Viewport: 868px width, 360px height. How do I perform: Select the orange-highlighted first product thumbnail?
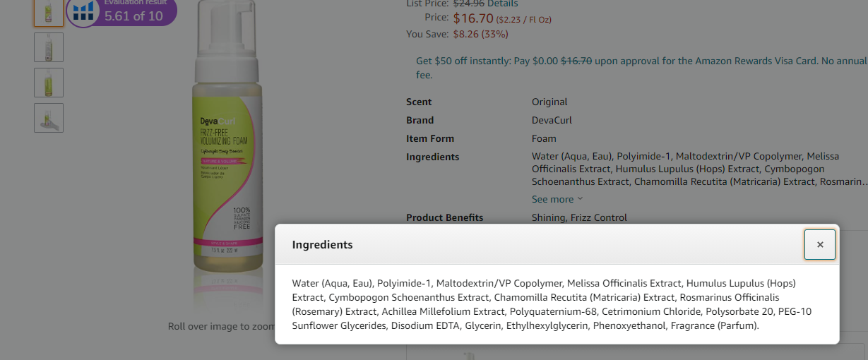tap(48, 12)
